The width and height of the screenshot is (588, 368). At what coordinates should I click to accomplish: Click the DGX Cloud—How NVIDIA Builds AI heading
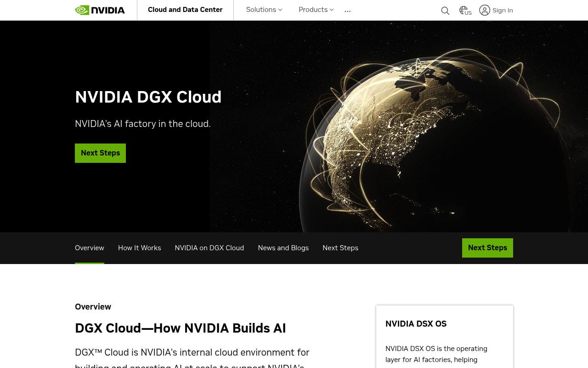(x=181, y=328)
